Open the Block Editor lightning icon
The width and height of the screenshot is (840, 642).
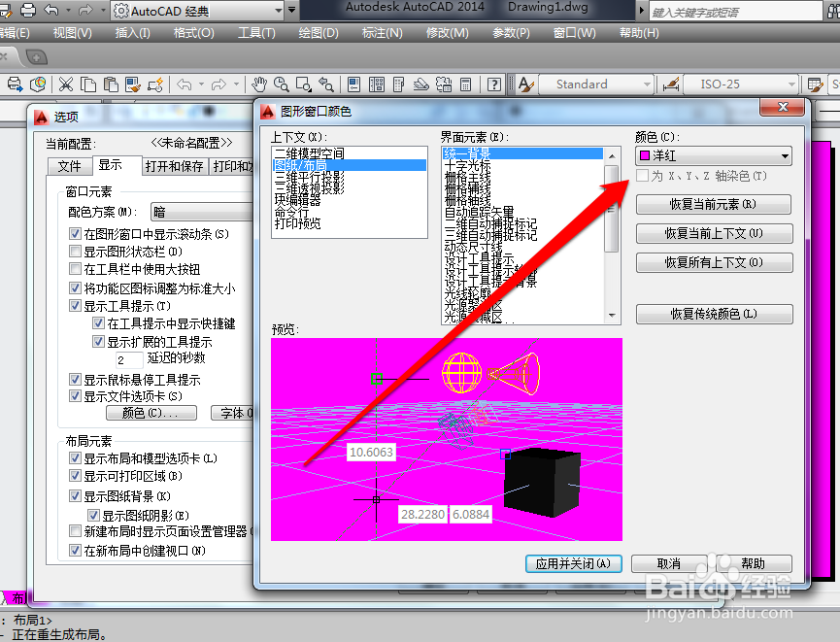click(155, 84)
